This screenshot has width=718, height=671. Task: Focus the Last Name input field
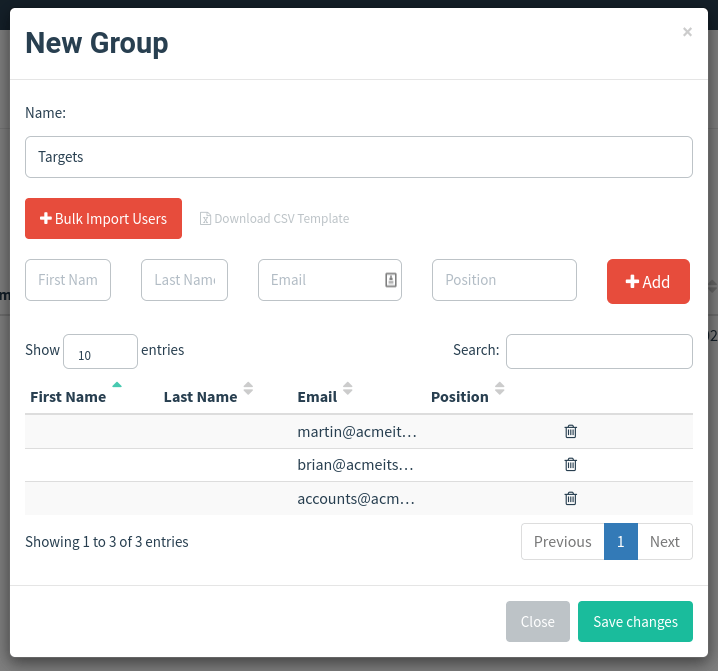[184, 280]
